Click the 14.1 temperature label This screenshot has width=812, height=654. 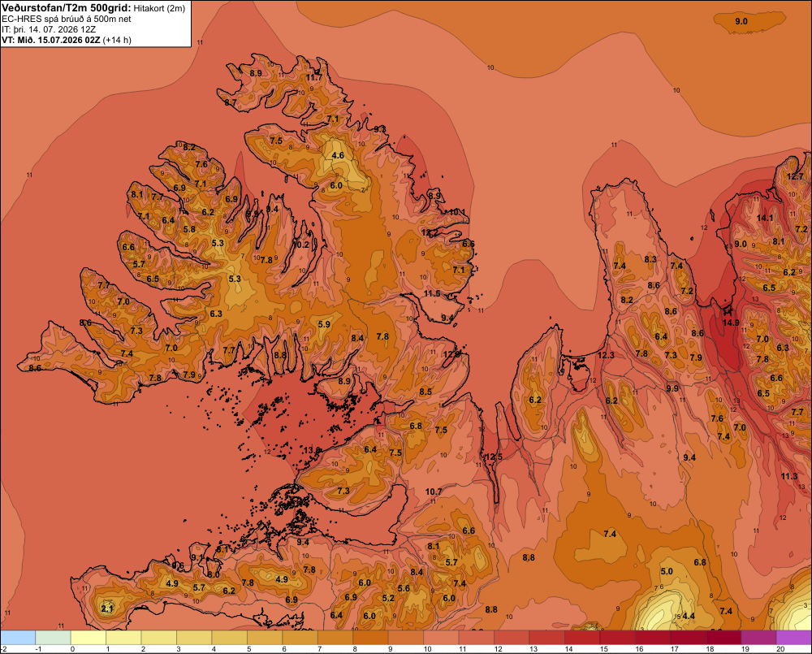pyautogui.click(x=765, y=218)
